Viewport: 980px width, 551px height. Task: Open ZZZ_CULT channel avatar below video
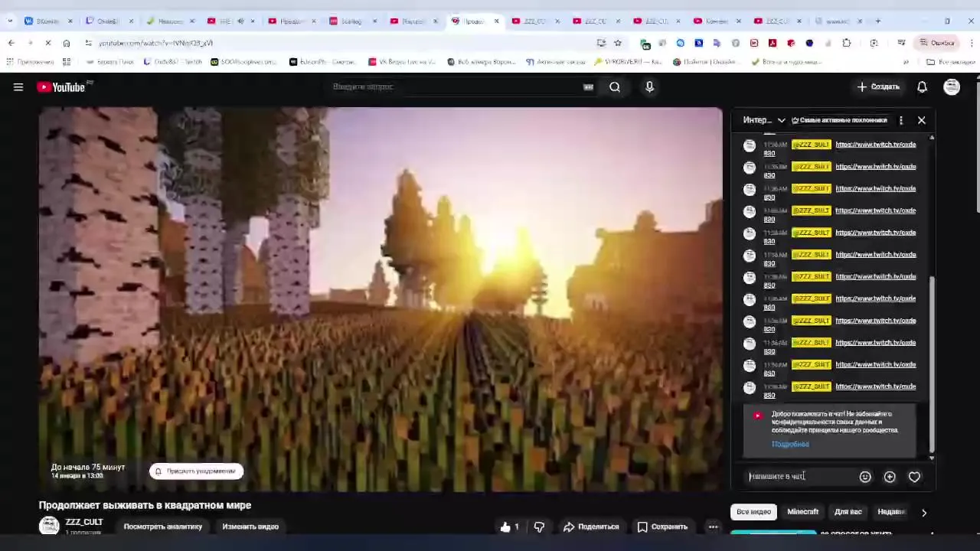coord(49,526)
